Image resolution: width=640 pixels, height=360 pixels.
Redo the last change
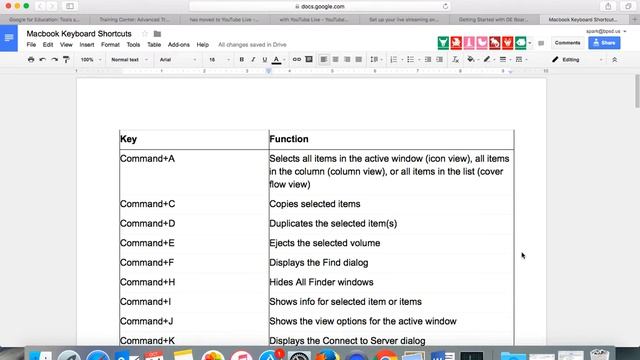point(54,60)
